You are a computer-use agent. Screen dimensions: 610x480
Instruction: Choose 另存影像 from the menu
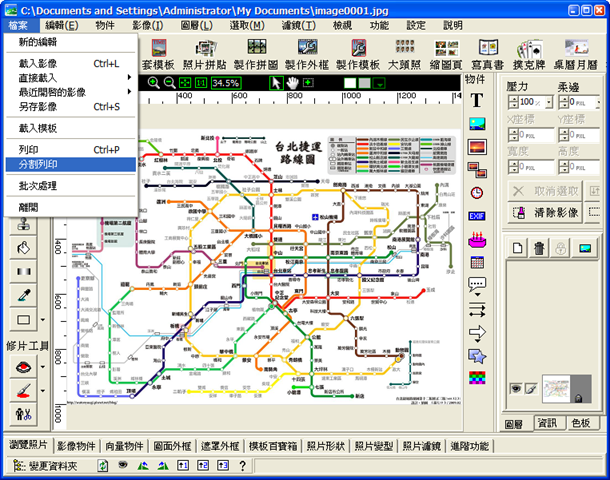(70, 107)
